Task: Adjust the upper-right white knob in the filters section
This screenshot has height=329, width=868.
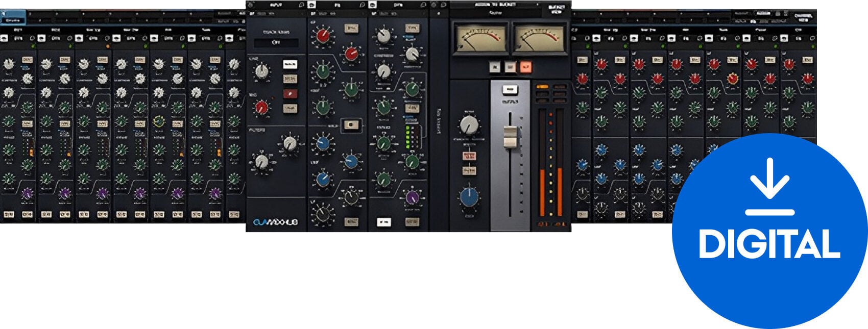Action: coord(290,143)
